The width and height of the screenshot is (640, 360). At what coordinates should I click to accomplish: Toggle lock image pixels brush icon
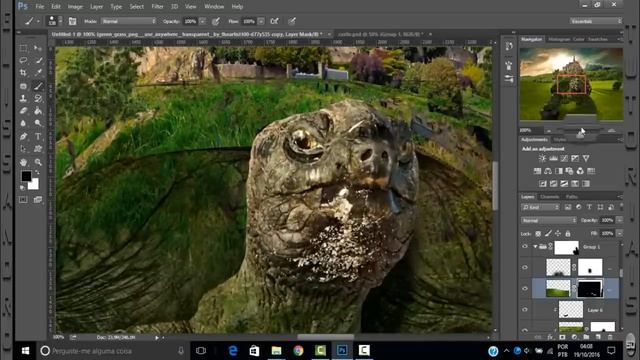548,233
